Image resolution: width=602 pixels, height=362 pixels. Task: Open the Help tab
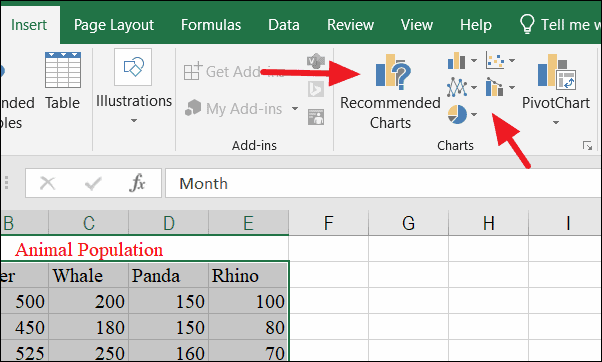(476, 25)
